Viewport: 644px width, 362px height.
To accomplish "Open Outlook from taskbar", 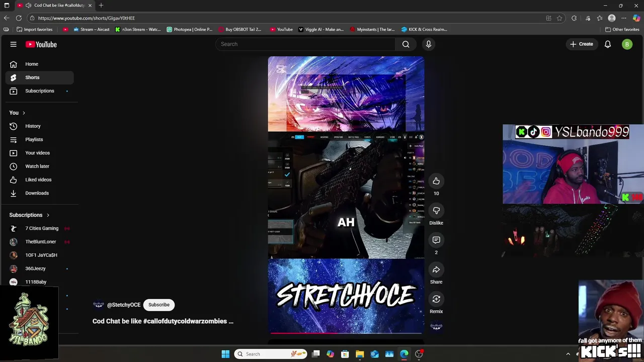I will point(375,354).
